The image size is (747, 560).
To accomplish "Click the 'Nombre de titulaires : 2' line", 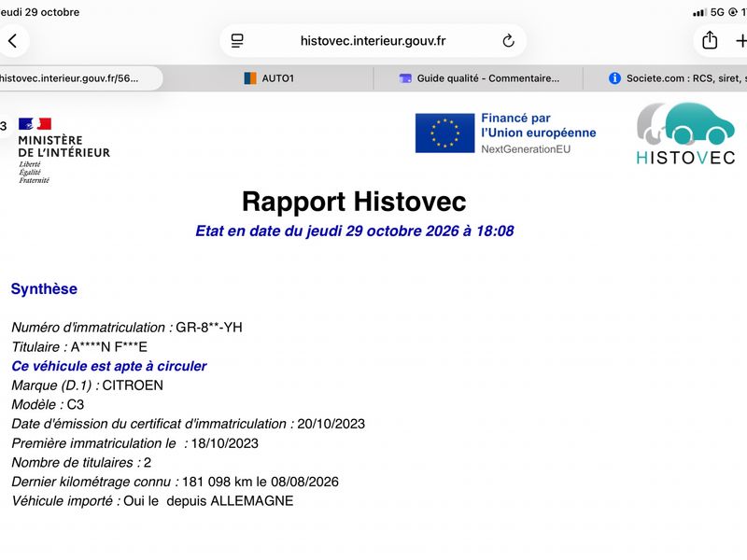I will tap(81, 463).
